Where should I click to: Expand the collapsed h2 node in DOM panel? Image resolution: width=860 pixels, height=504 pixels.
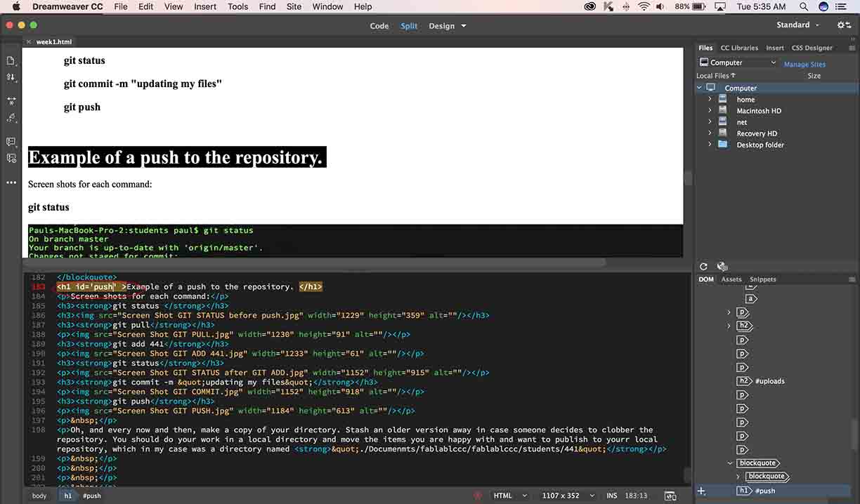(729, 326)
